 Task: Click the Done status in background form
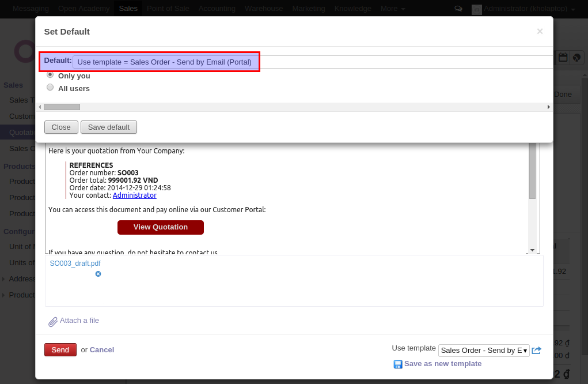click(563, 94)
